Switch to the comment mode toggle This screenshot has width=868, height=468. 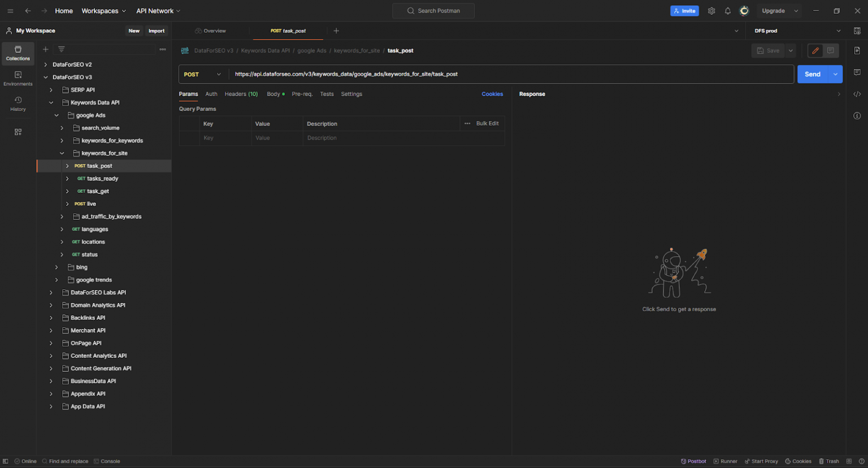coord(831,50)
